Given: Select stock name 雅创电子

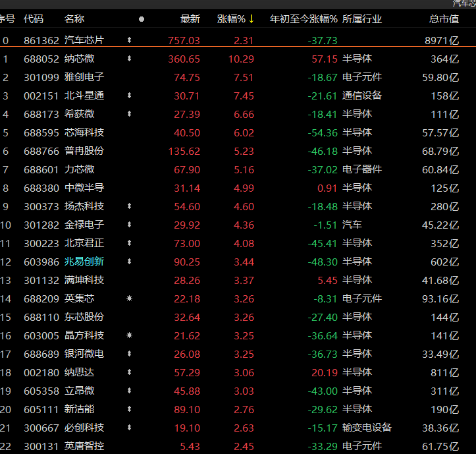Looking at the screenshot, I should [84, 77].
